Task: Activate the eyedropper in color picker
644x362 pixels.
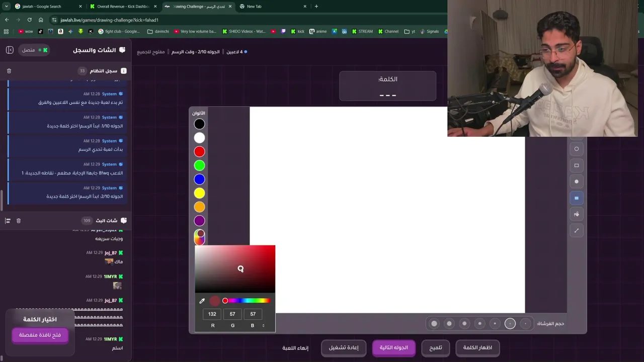Action: (x=202, y=301)
